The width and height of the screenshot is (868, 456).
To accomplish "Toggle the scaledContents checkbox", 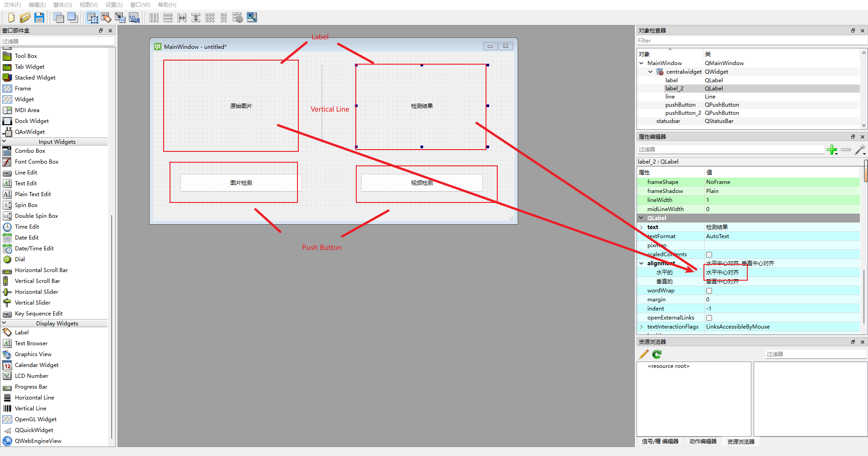I will tap(708, 254).
